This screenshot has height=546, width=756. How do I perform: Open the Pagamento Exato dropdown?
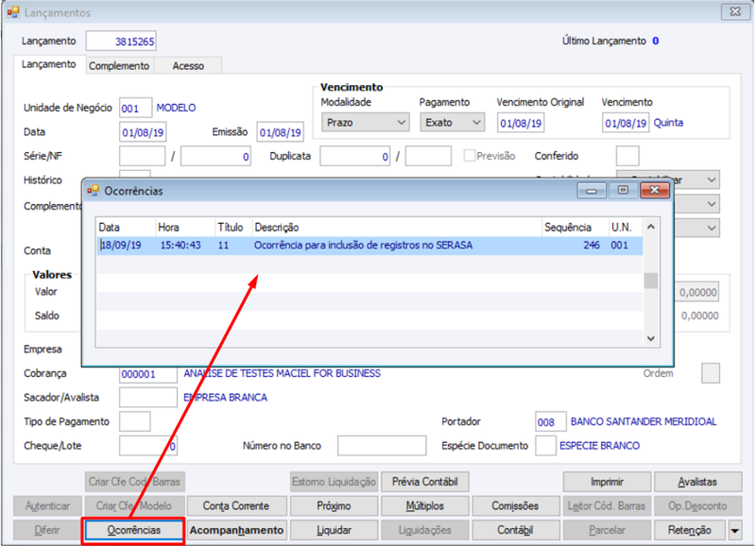click(452, 123)
